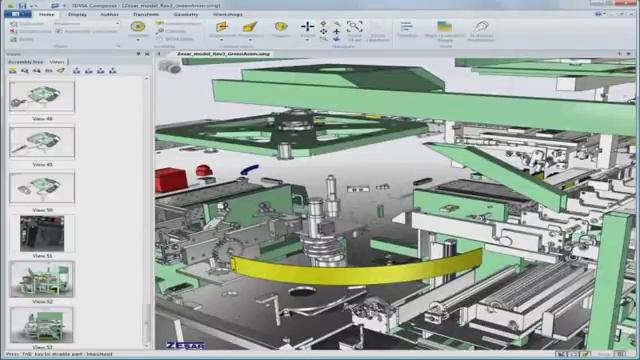Expand dropdown under the yellow wedge icon

click(x=250, y=40)
